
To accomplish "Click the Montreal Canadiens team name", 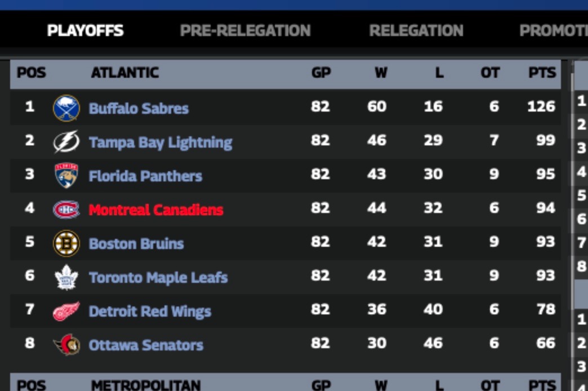I will 156,210.
